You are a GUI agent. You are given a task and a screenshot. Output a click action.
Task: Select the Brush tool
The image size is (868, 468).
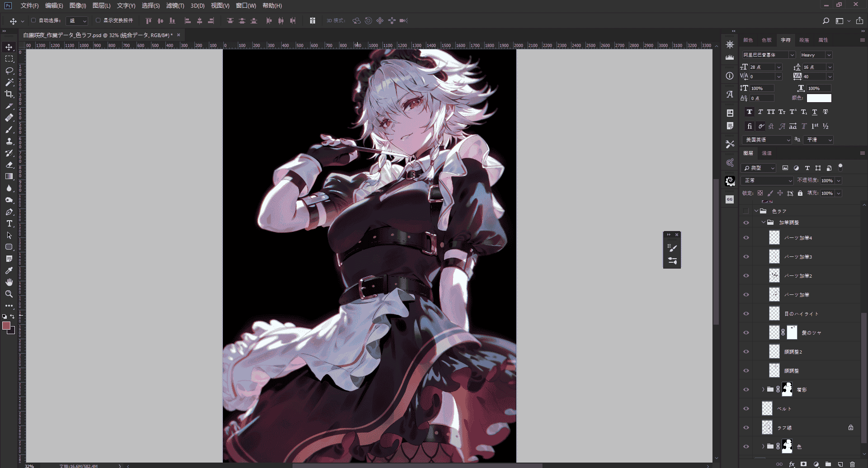click(9, 129)
